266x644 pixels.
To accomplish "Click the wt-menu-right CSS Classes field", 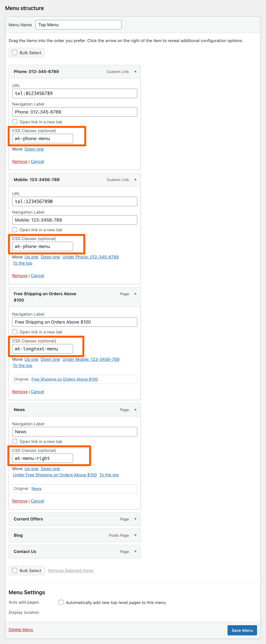I will 43,458.
